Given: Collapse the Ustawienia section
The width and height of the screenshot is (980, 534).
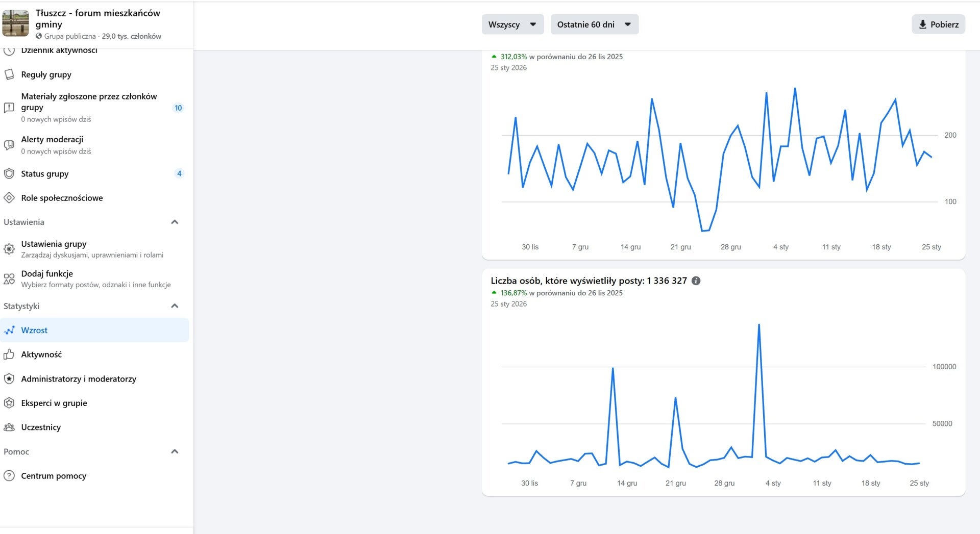Looking at the screenshot, I should pyautogui.click(x=175, y=222).
